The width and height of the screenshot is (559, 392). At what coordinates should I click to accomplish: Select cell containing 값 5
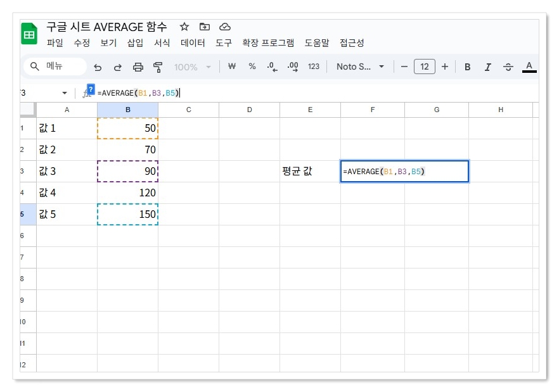tap(67, 214)
